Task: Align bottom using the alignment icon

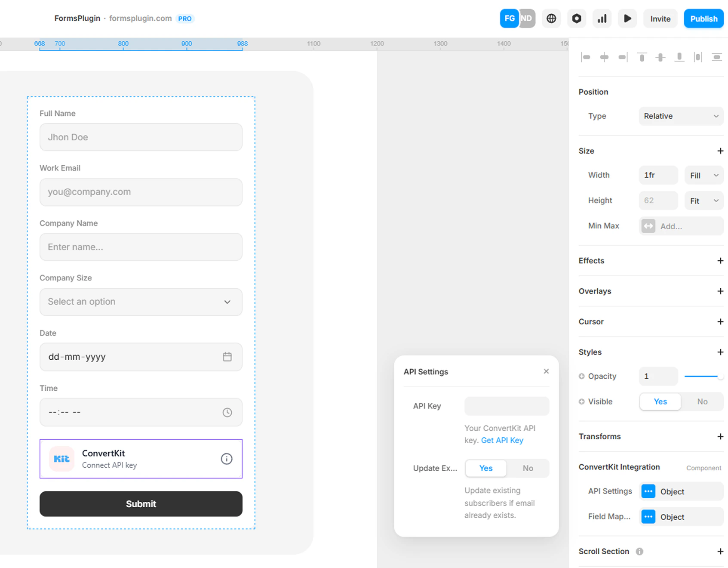Action: (x=679, y=57)
